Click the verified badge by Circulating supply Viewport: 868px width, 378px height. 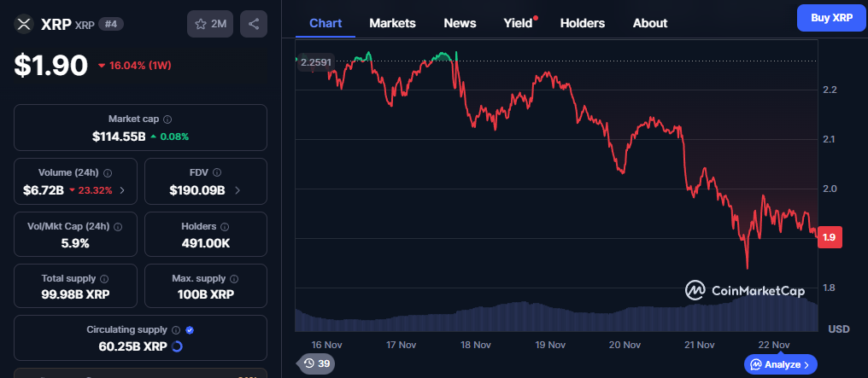(190, 329)
